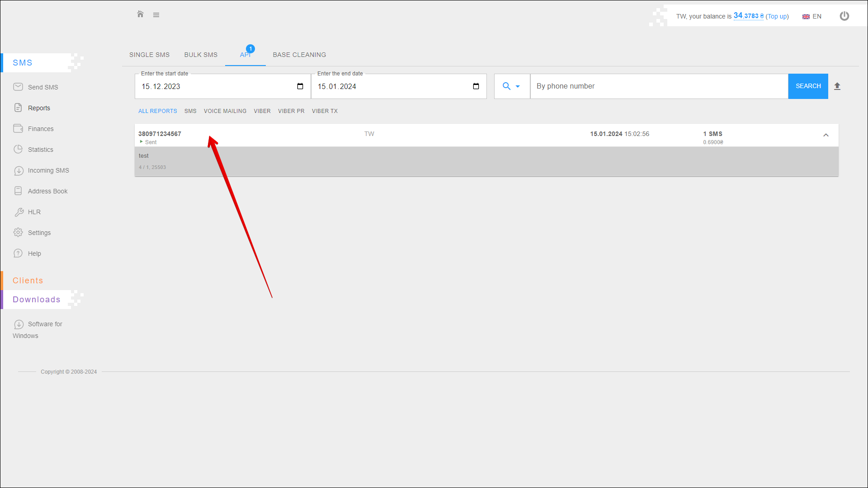The image size is (868, 488).
Task: Switch to the Bulk SMS tab
Action: pos(201,55)
